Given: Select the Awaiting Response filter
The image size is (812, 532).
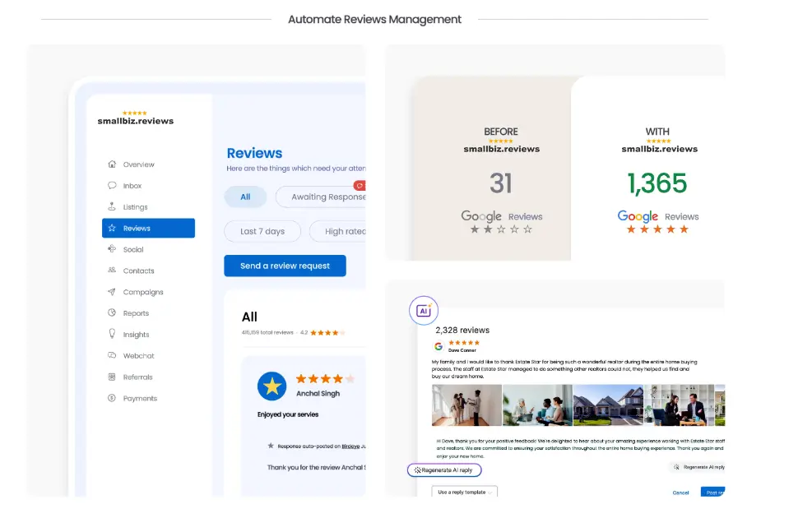Looking at the screenshot, I should pyautogui.click(x=321, y=197).
